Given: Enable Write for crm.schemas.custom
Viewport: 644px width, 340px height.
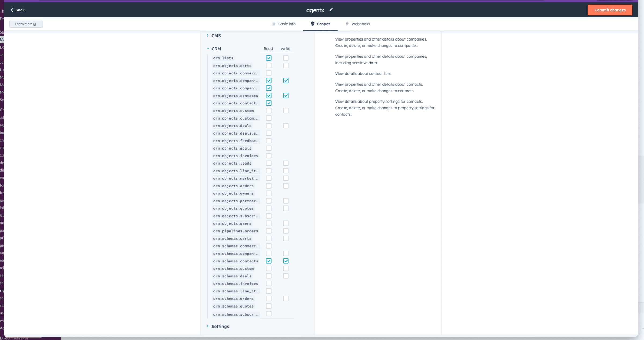Looking at the screenshot, I should coord(286,269).
